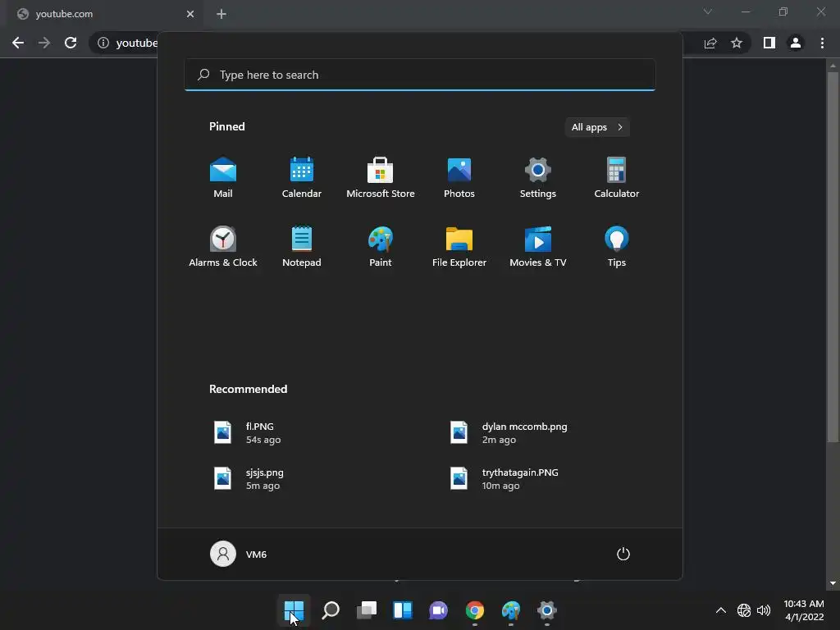Show hidden system tray icons
840x630 pixels.
[721, 610]
